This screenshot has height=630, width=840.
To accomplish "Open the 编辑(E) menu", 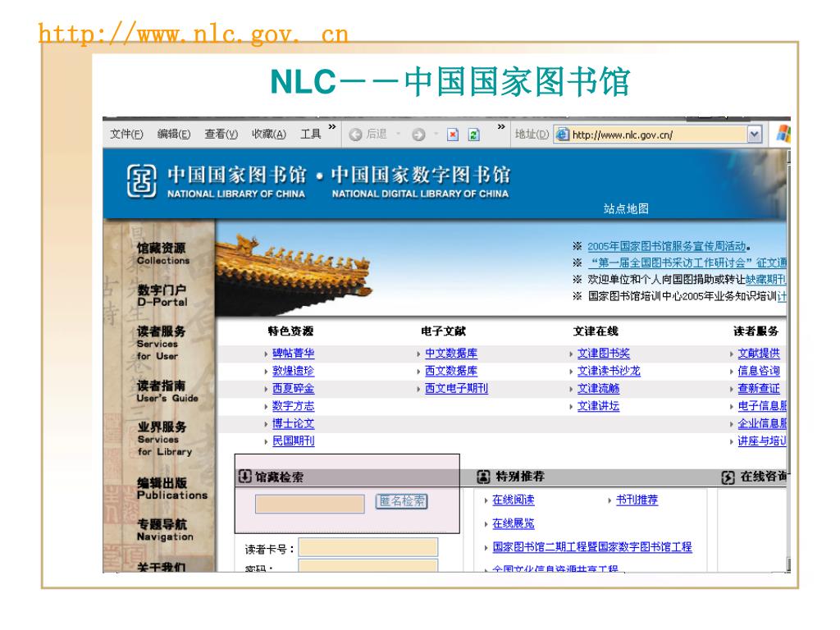I will point(174,134).
